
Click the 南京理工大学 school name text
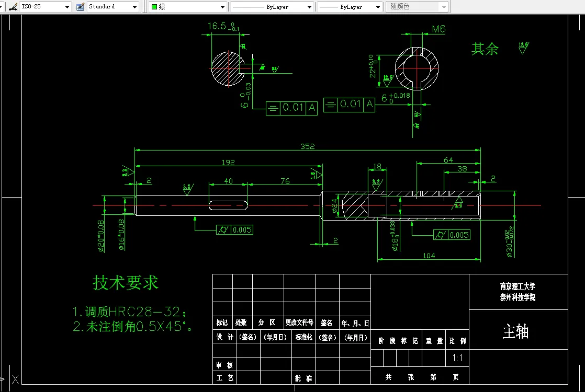click(518, 286)
